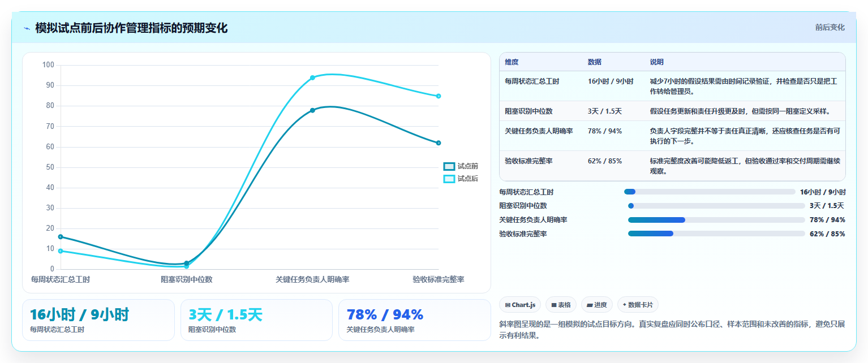Click the description starting with 减少7小时的假设结果

coord(744,86)
